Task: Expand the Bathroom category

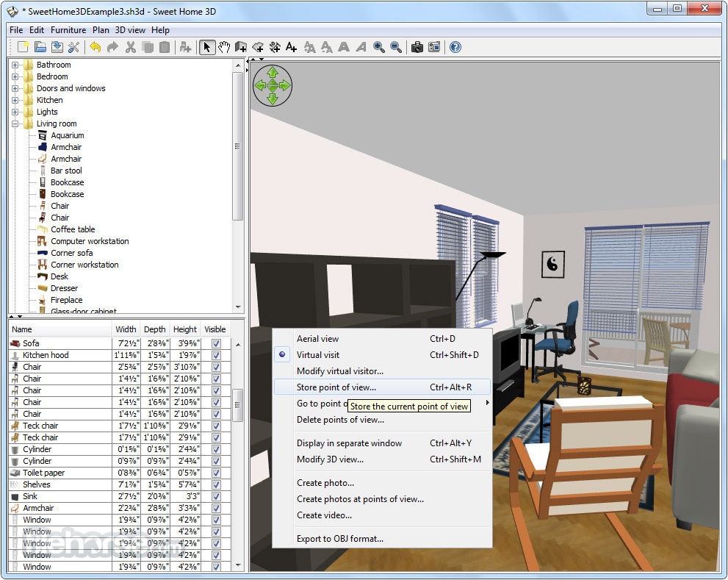Action: click(x=15, y=65)
